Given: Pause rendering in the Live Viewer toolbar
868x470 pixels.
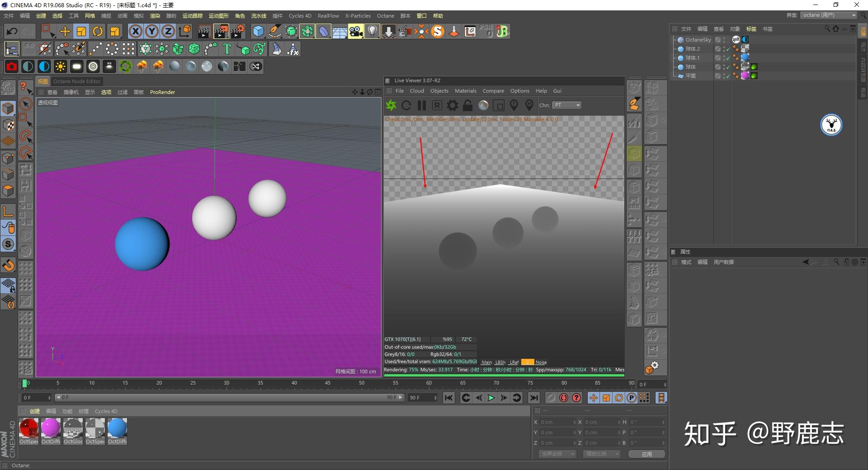Looking at the screenshot, I should [x=422, y=105].
